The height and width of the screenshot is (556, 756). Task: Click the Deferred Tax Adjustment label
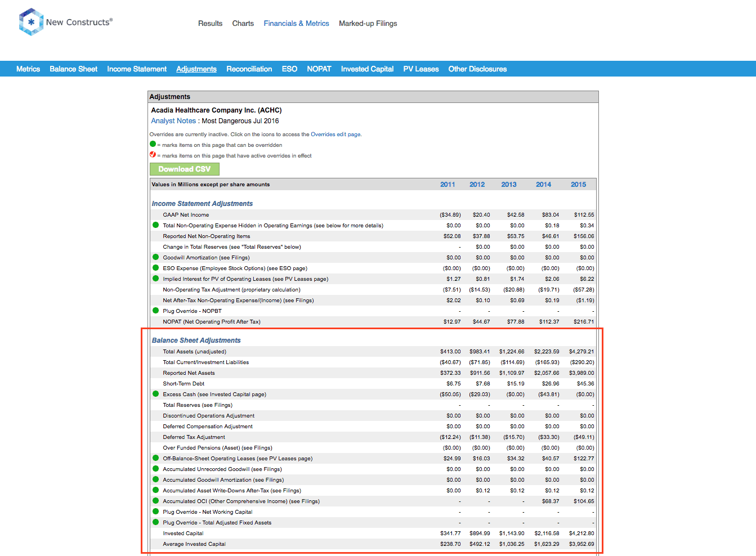tap(194, 437)
